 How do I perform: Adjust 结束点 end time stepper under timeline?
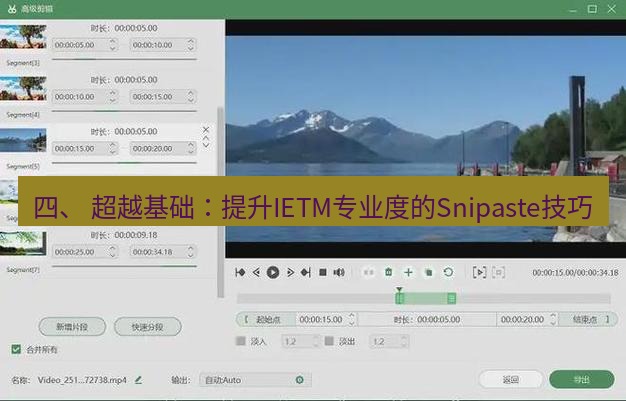[553, 319]
